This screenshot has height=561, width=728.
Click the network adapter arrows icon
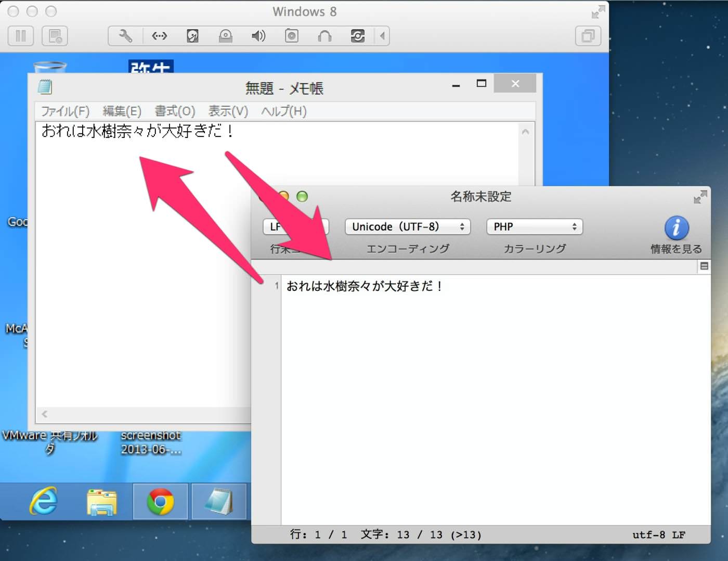tap(159, 36)
